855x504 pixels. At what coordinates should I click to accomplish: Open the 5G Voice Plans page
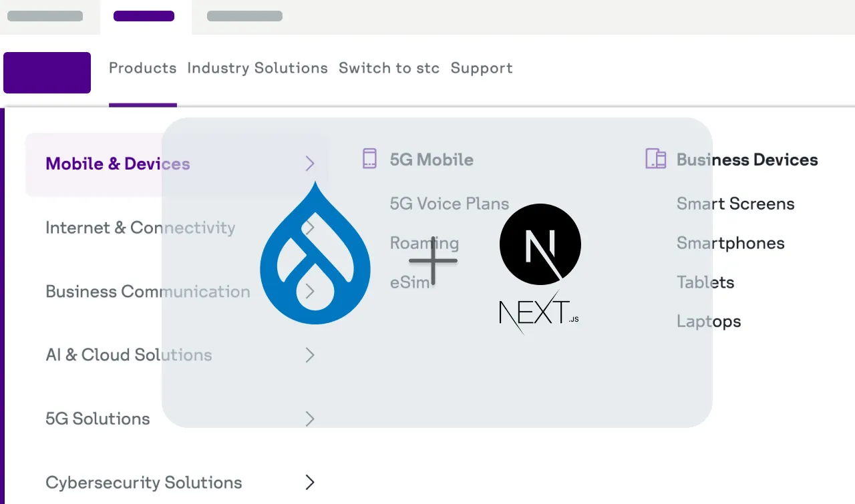tap(449, 204)
